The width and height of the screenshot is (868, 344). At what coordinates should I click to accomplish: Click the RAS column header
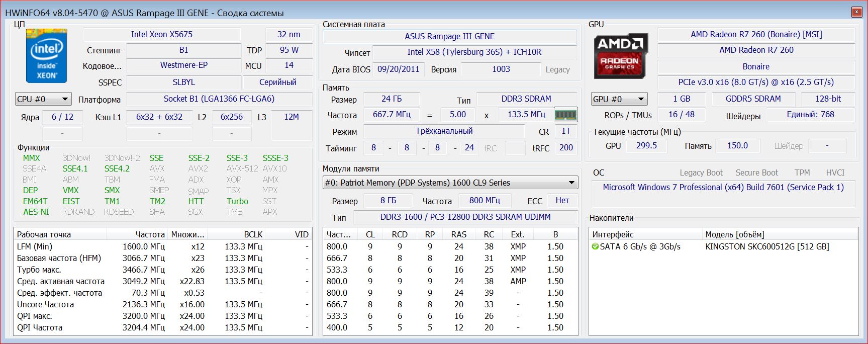pyautogui.click(x=459, y=234)
